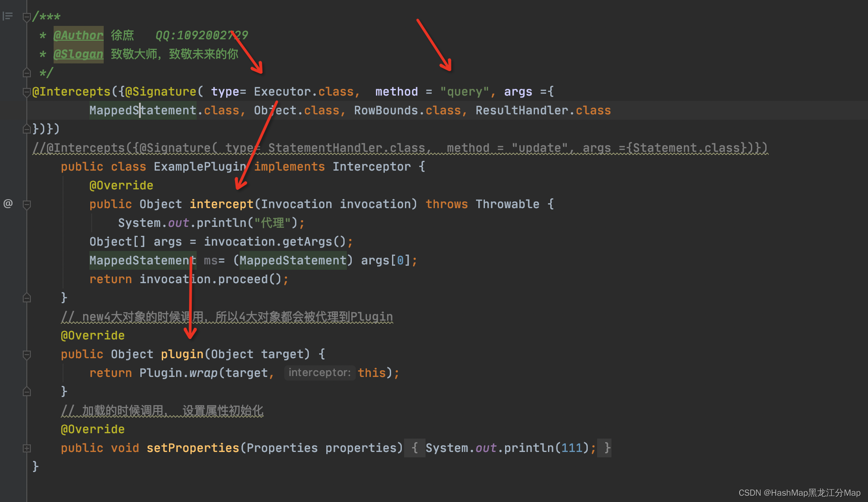Click the fold end marker at the })}) line
The image size is (868, 502).
point(27,129)
